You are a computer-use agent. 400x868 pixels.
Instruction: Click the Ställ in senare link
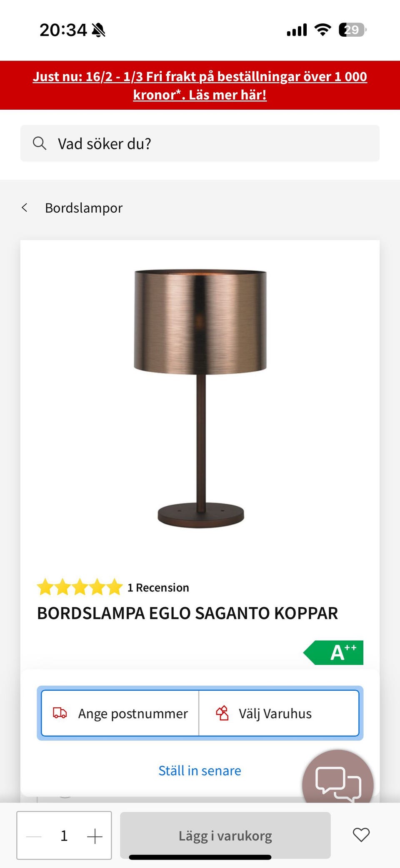200,770
